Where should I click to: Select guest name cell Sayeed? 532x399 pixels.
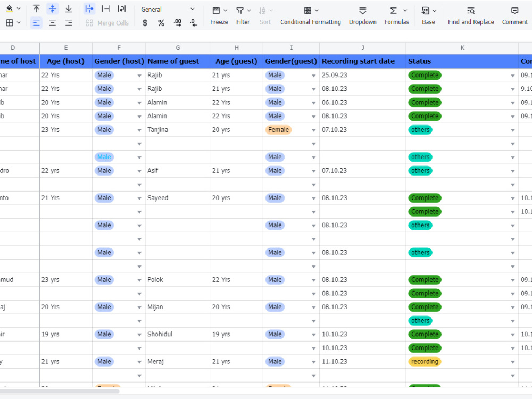pyautogui.click(x=178, y=198)
